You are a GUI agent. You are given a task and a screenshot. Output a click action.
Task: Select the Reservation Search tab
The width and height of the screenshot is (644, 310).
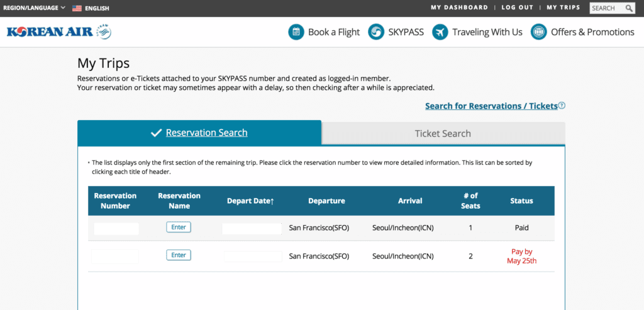click(199, 133)
